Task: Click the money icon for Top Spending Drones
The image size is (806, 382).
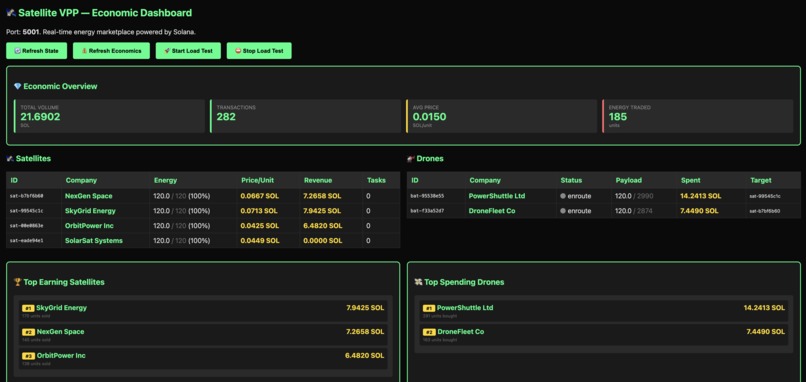Action: pyautogui.click(x=418, y=282)
